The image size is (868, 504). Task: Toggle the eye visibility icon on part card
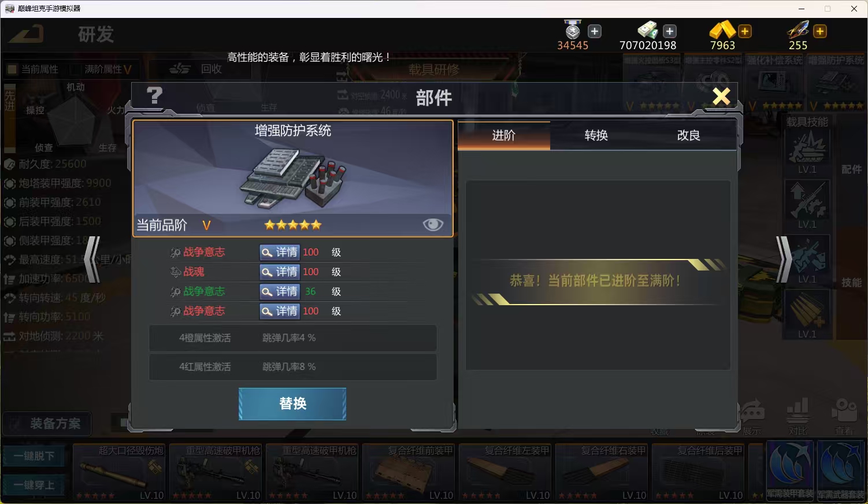click(x=433, y=225)
